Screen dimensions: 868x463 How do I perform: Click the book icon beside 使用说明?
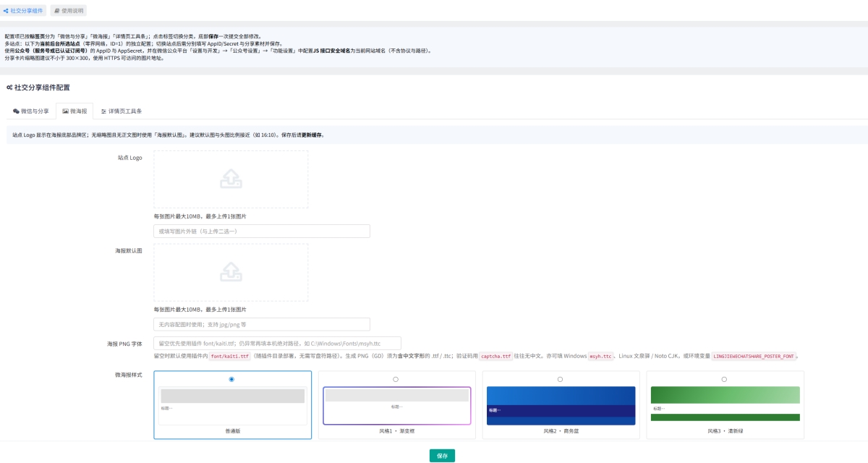(57, 11)
